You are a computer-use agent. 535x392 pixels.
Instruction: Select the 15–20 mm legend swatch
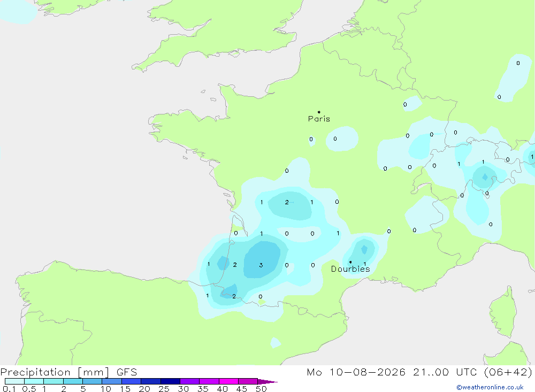point(131,381)
